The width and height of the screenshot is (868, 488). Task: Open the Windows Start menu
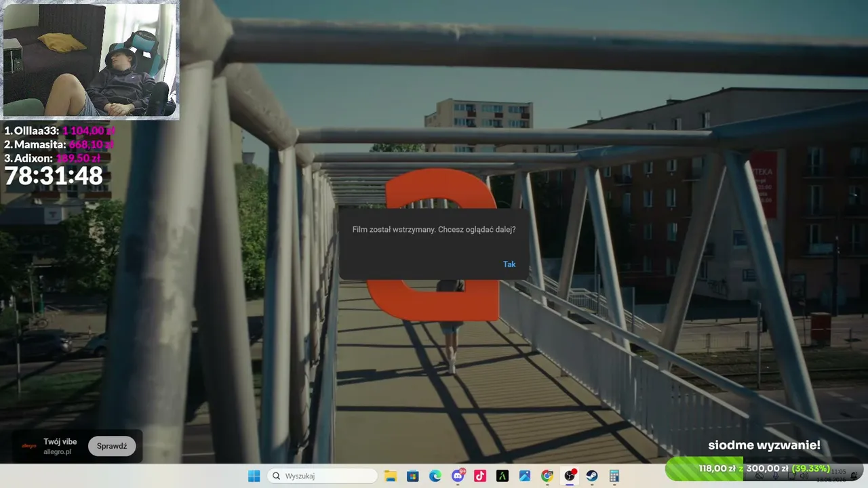point(254,476)
